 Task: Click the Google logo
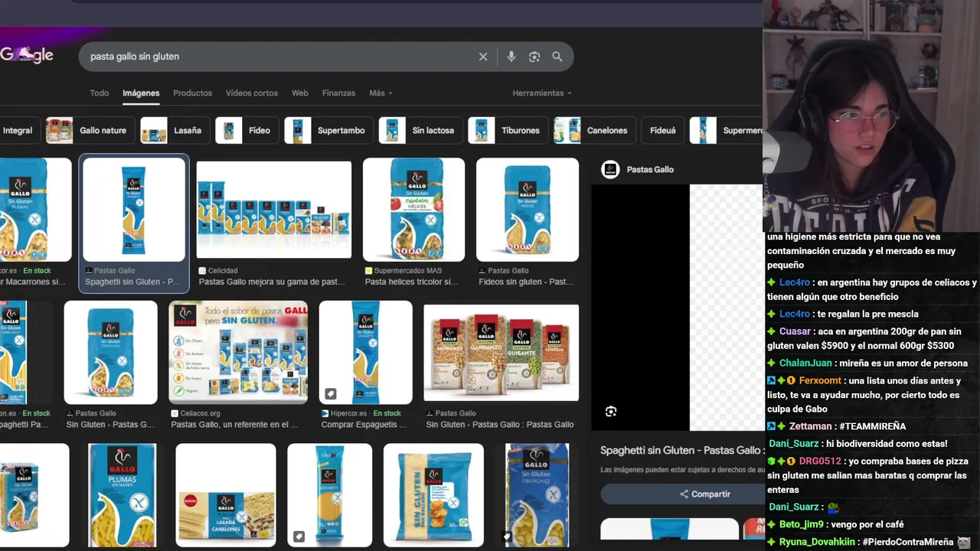tap(27, 55)
